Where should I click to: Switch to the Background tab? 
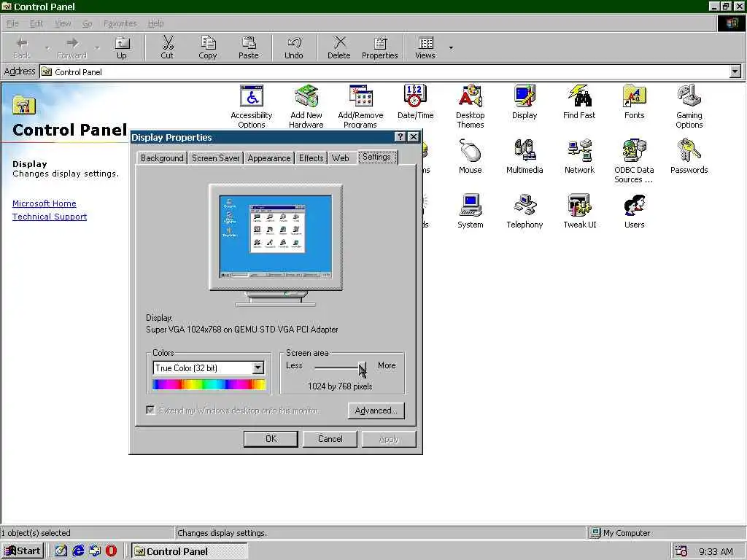(162, 158)
